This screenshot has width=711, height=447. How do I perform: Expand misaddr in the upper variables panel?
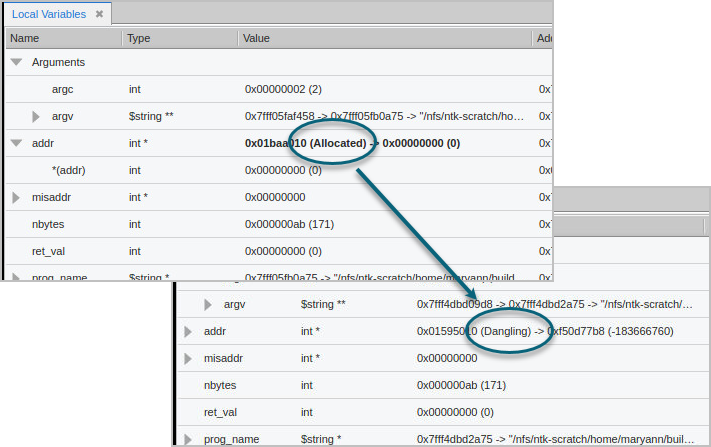[x=16, y=198]
